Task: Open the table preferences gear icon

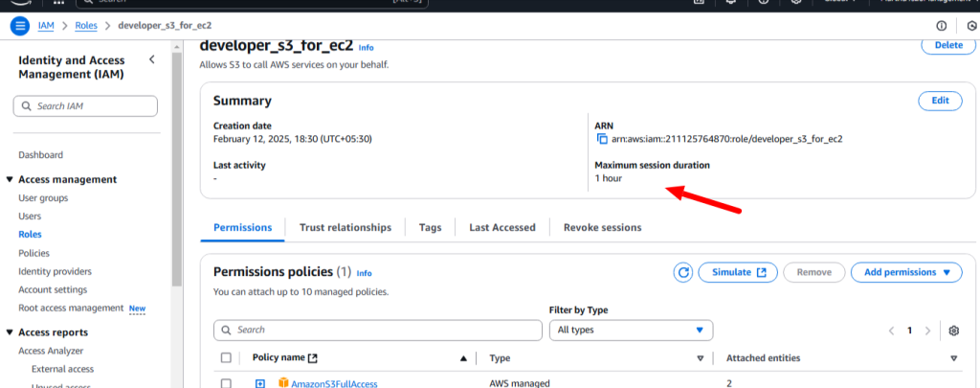Action: point(954,331)
